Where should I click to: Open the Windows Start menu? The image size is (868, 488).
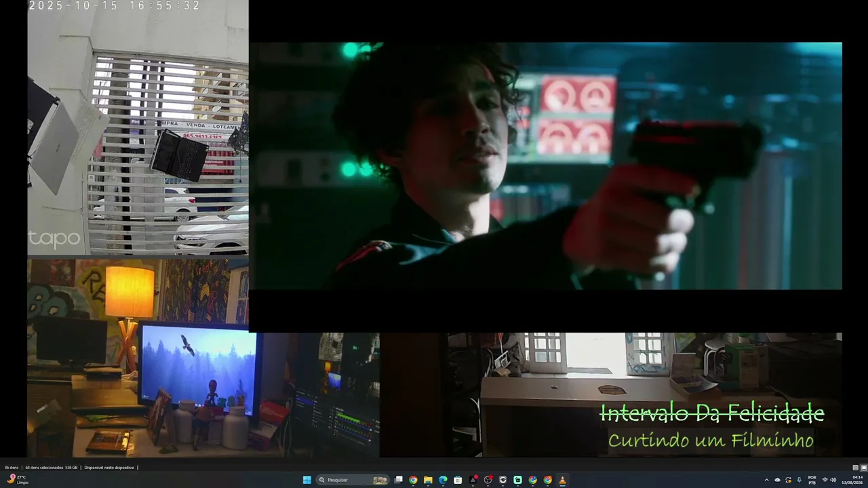pos(307,480)
